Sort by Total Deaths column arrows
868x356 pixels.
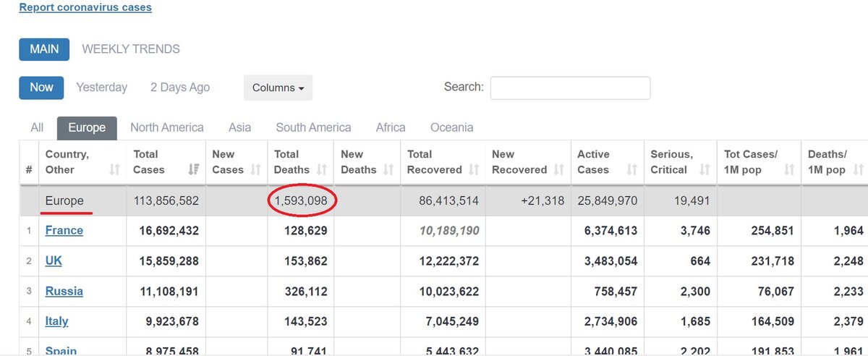(x=321, y=169)
